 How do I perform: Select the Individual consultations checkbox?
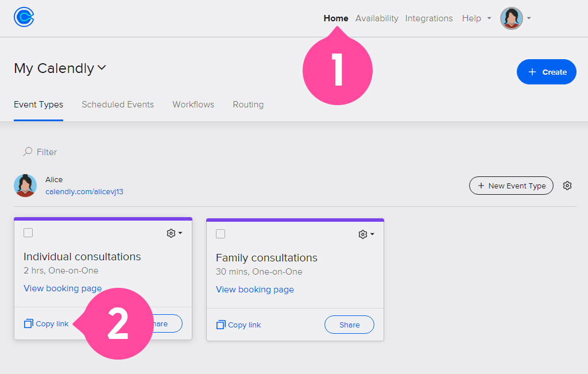click(28, 233)
